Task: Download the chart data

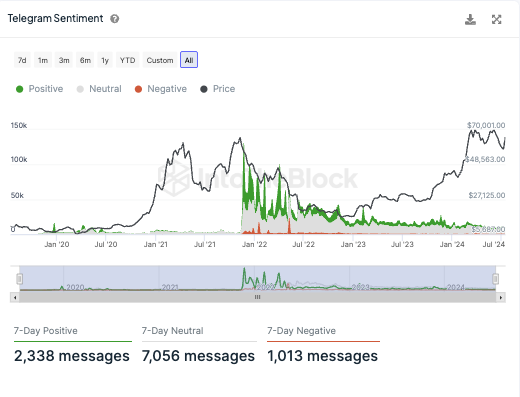Action: (x=470, y=19)
